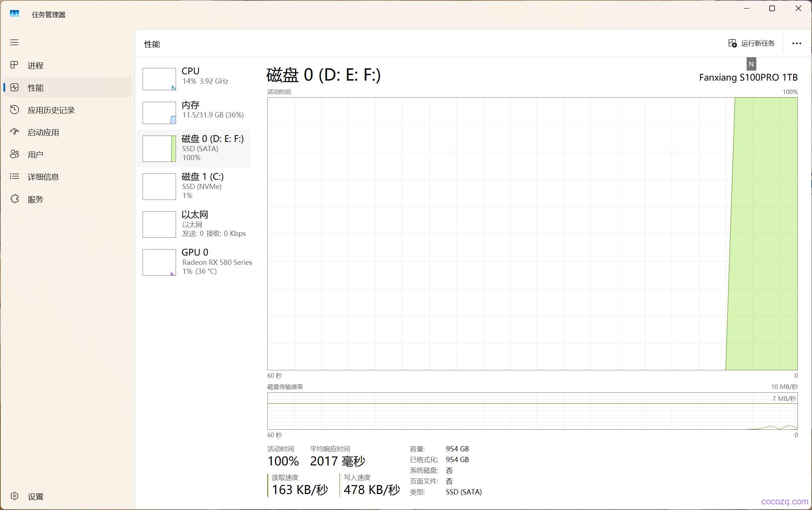Open the 设置 gear icon
Image resolution: width=812 pixels, height=510 pixels.
point(14,496)
